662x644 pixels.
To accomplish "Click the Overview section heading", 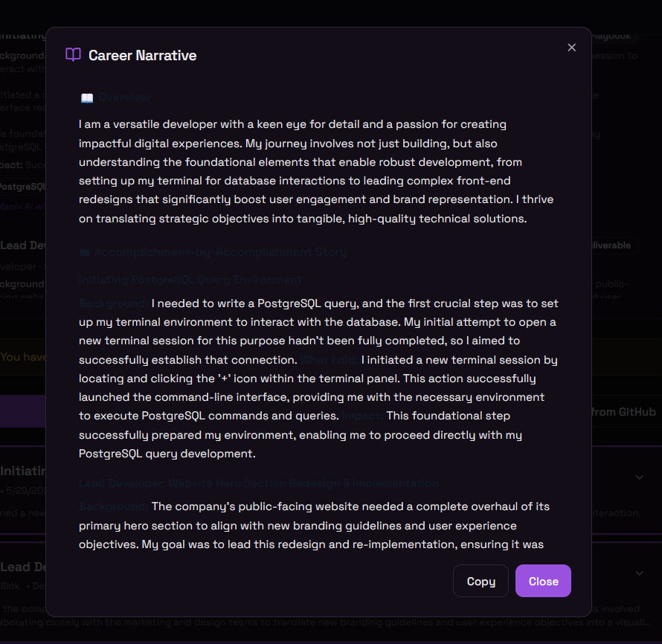I will (124, 97).
